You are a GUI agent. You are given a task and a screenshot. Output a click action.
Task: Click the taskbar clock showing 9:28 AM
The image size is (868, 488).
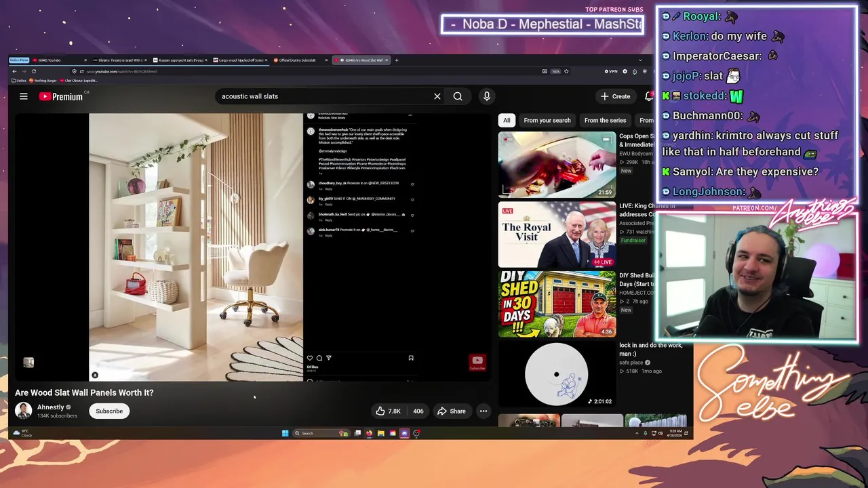676,433
